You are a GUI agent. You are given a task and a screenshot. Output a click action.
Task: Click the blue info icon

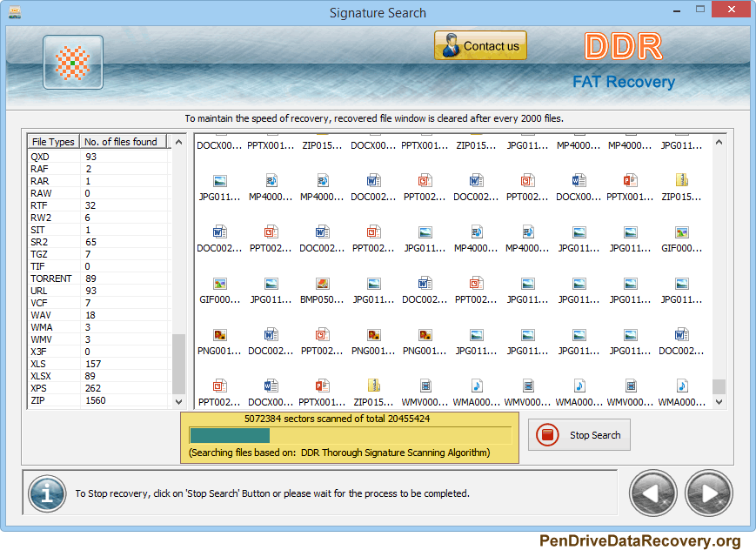[47, 493]
